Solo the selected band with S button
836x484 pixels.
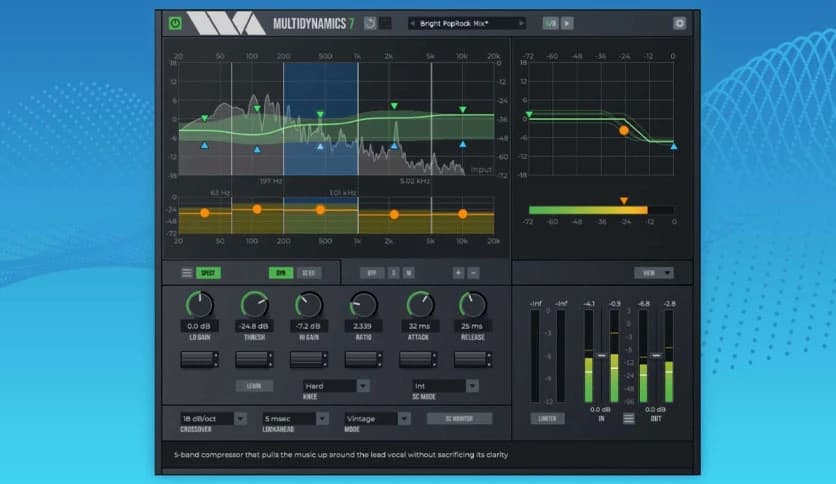(x=393, y=273)
